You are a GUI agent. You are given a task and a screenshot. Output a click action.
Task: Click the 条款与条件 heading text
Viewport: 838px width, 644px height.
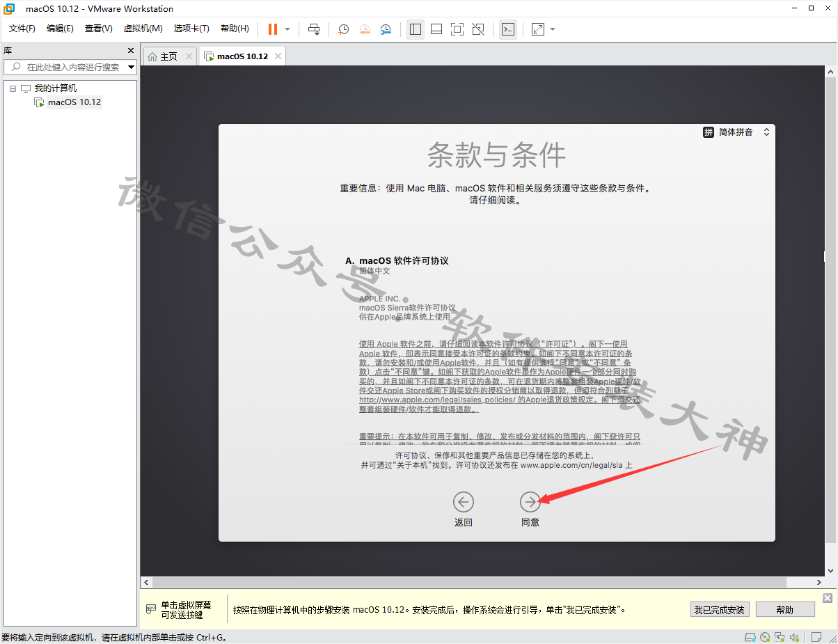[496, 155]
